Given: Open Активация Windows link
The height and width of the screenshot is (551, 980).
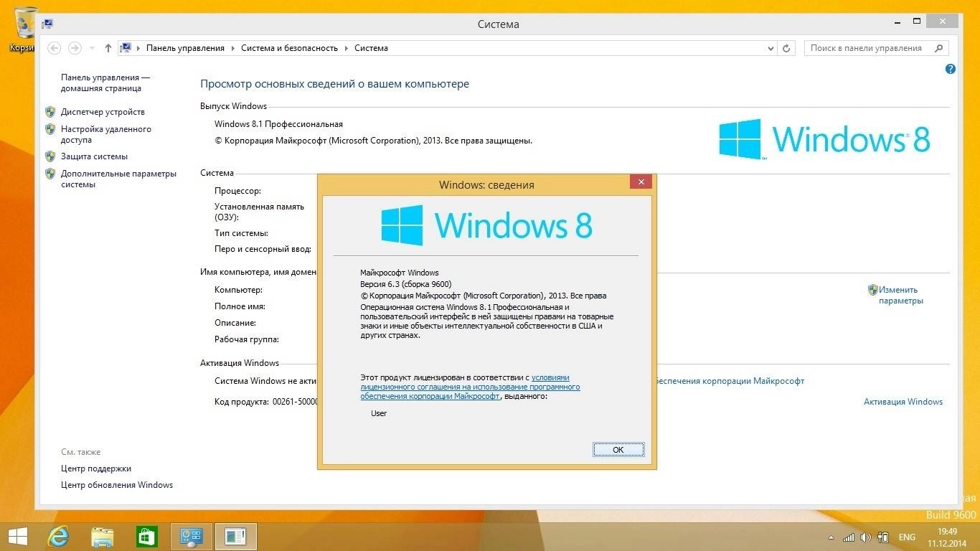Looking at the screenshot, I should [x=903, y=402].
